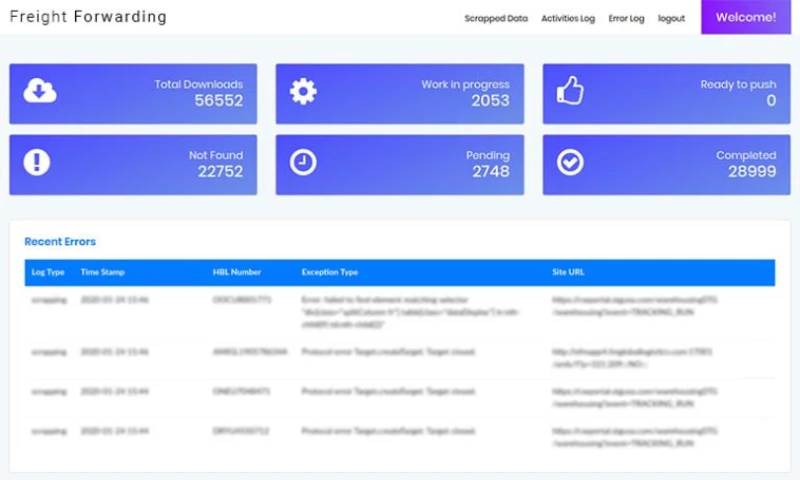
Task: Click the exclamation icon on Not Found
Action: [37, 163]
